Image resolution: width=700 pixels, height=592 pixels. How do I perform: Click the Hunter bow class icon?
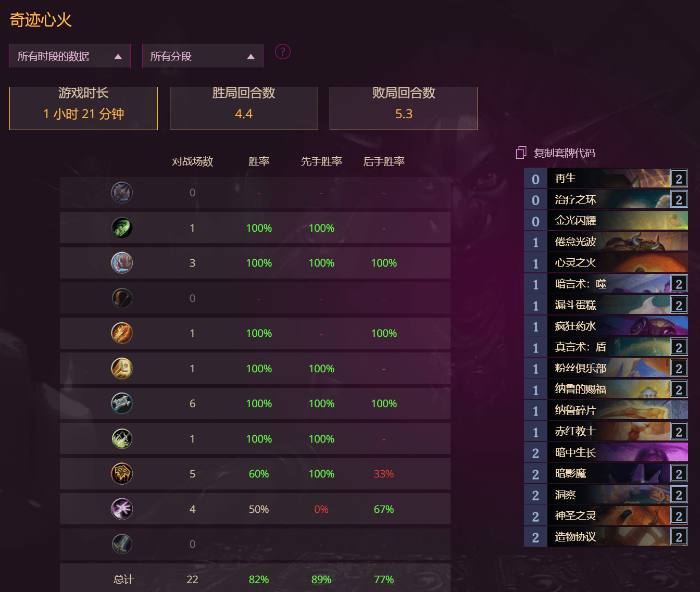pos(122,298)
